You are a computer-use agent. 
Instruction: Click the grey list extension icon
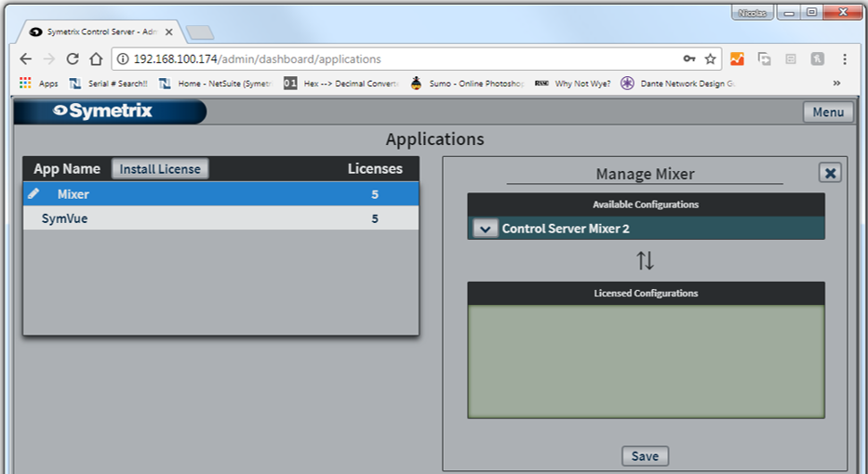coord(791,59)
